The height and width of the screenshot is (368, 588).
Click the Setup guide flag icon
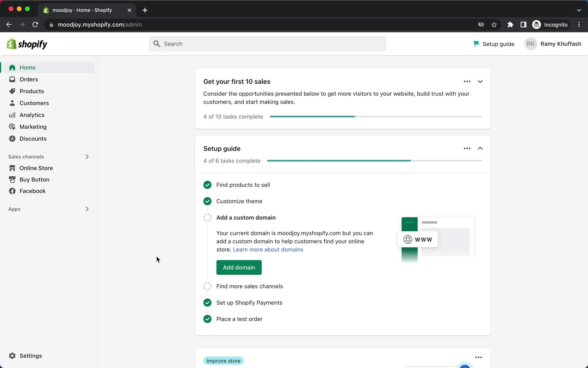click(x=476, y=44)
